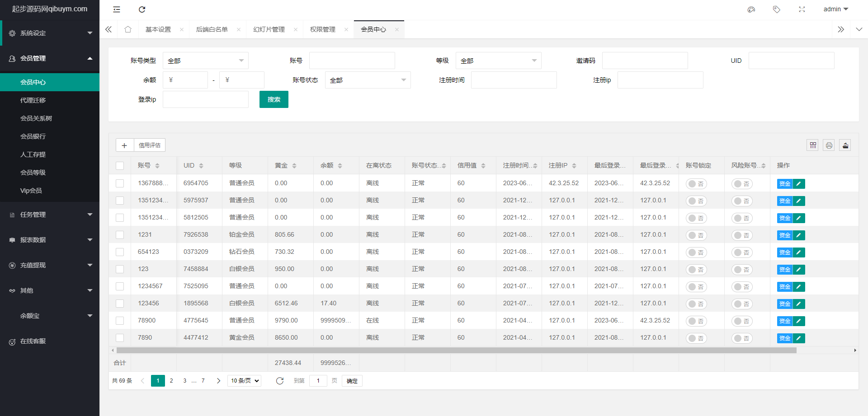
Task: Click the home tab icon
Action: 128,29
